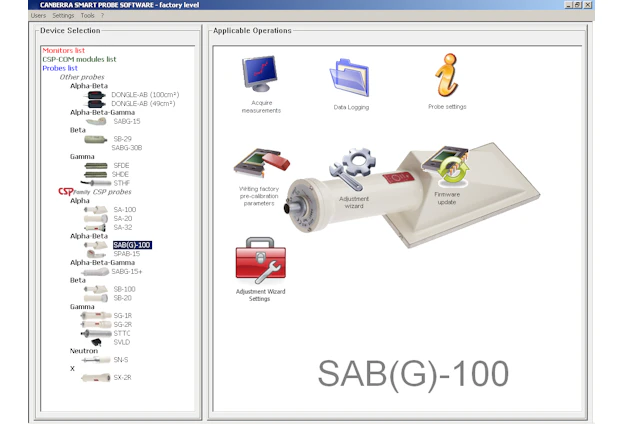Select the Alpha-Beta category under CSP probes
The height and width of the screenshot is (424, 622).
coord(89,236)
